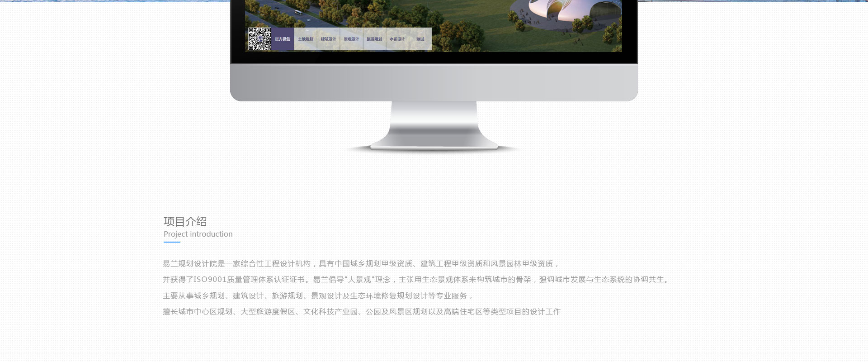Screen dimensions: 868x362
Task: Select the 测试 menu item
Action: (x=420, y=39)
